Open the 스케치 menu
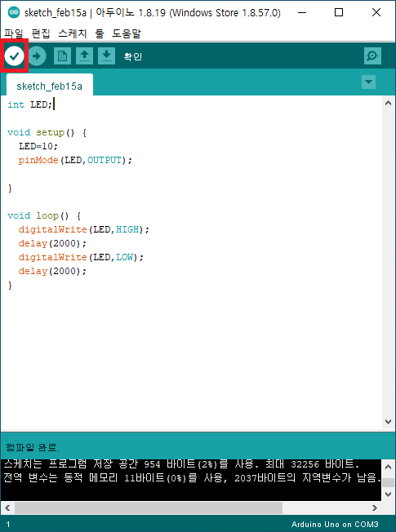 (x=73, y=33)
